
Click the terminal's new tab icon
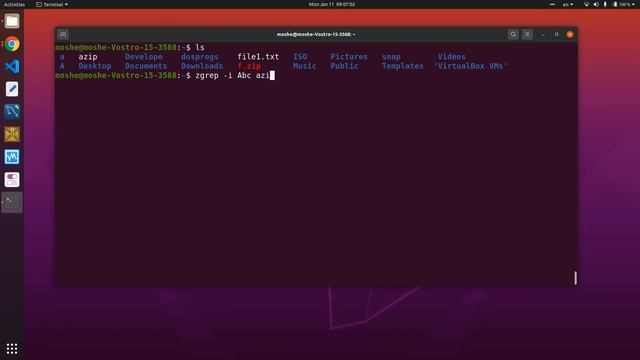click(63, 35)
